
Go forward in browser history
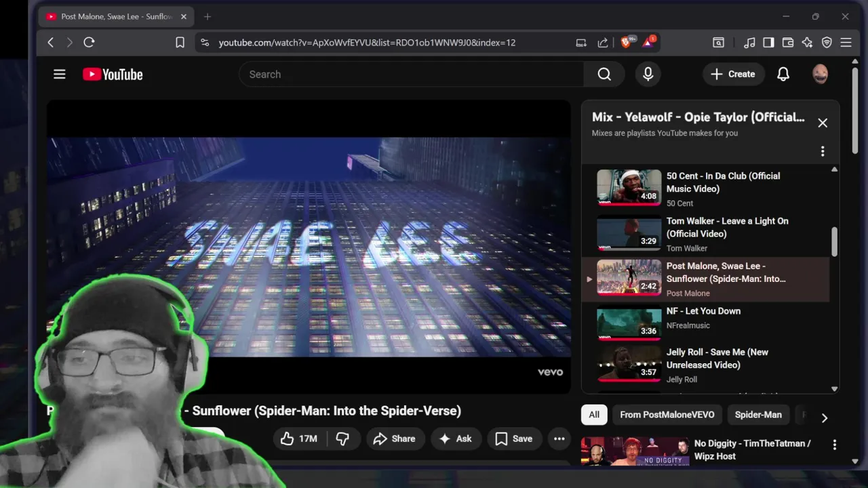pyautogui.click(x=69, y=43)
